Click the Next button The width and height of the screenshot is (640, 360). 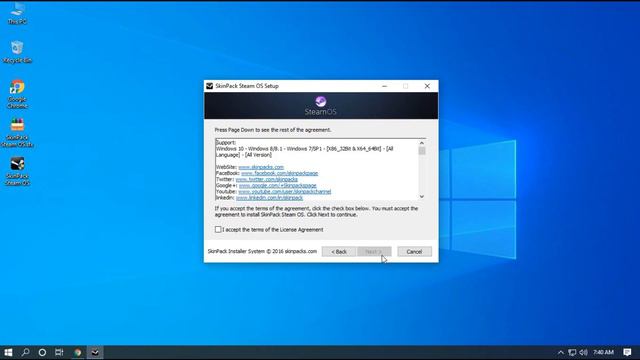click(x=374, y=252)
